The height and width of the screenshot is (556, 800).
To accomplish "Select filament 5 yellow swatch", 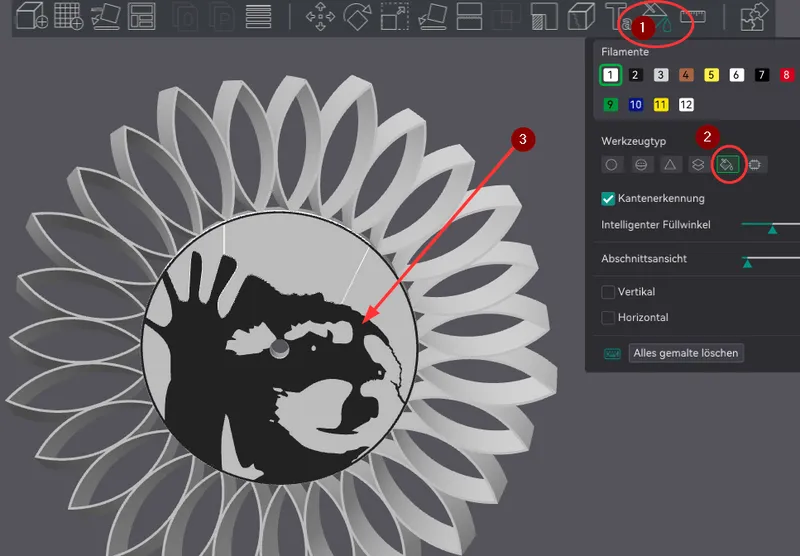I will (711, 75).
